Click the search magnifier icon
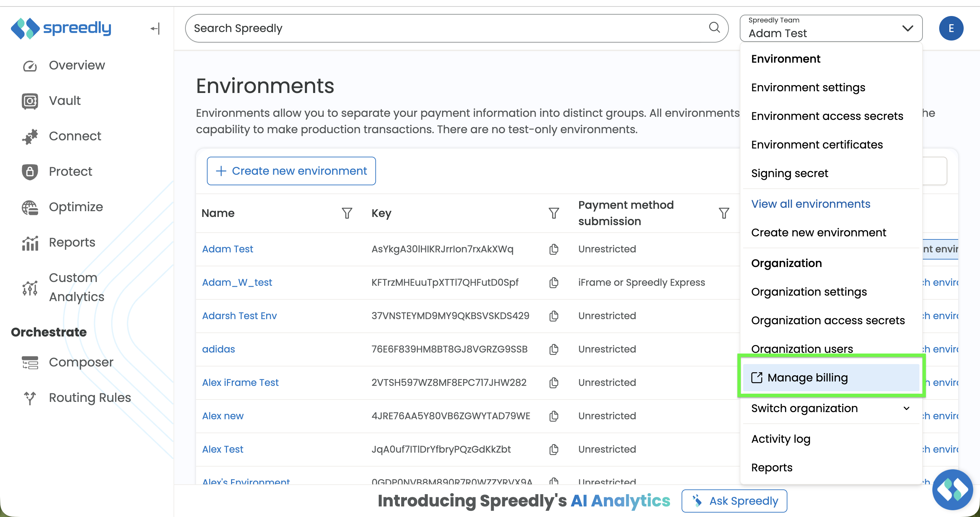This screenshot has height=517, width=980. point(714,28)
